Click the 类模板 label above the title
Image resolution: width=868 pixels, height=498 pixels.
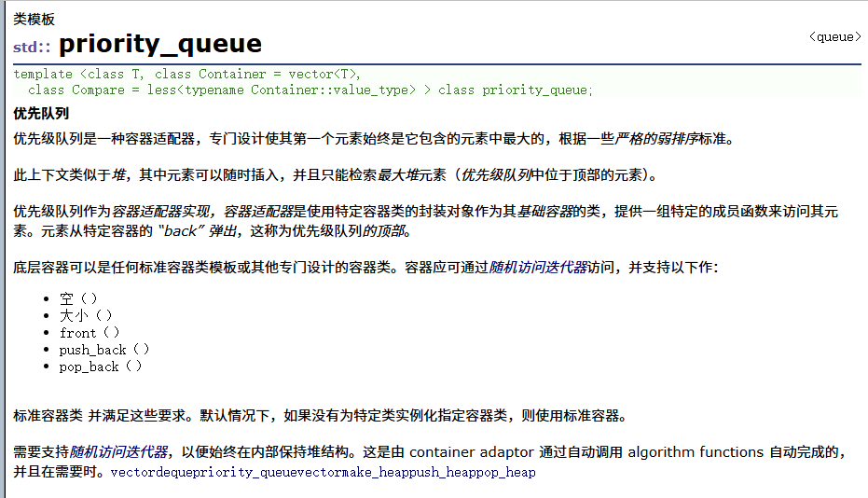pyautogui.click(x=34, y=20)
